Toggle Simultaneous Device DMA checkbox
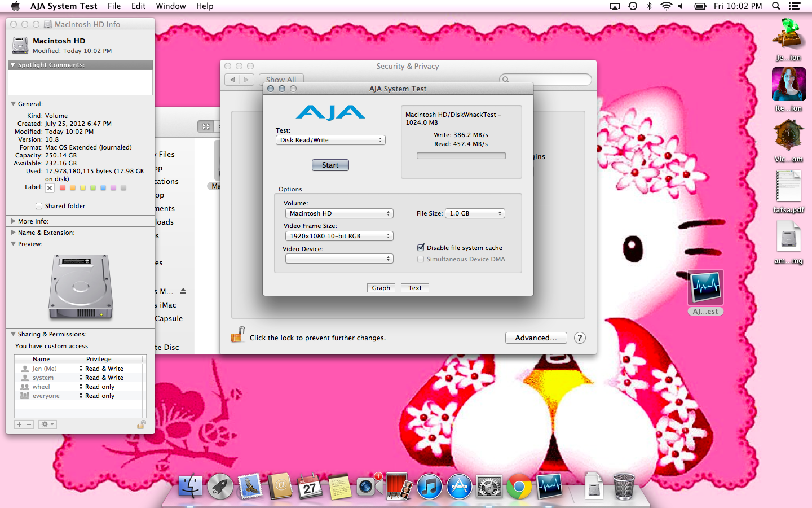812x508 pixels. 421,259
